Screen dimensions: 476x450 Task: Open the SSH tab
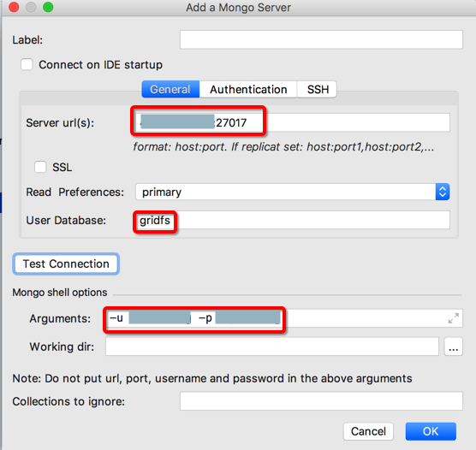click(318, 90)
